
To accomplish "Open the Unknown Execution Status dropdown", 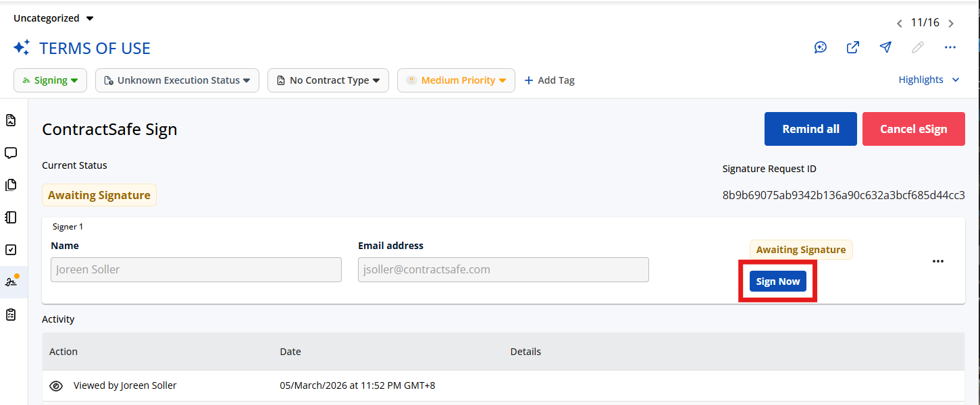I will 177,80.
